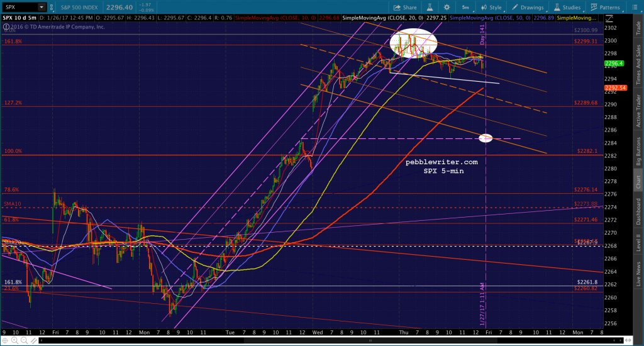Click the crosshair pan icon at bottom left
This screenshot has height=346, width=644.
[5, 340]
